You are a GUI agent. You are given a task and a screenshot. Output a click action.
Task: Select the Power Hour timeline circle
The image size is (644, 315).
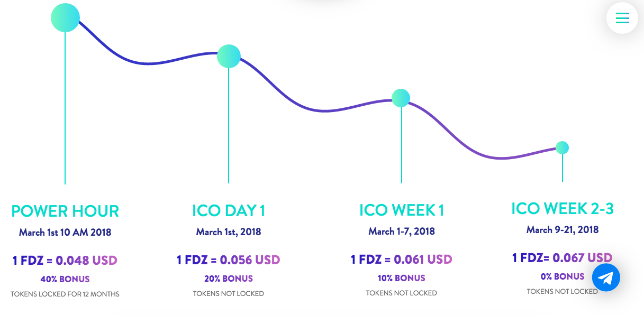[x=65, y=18]
